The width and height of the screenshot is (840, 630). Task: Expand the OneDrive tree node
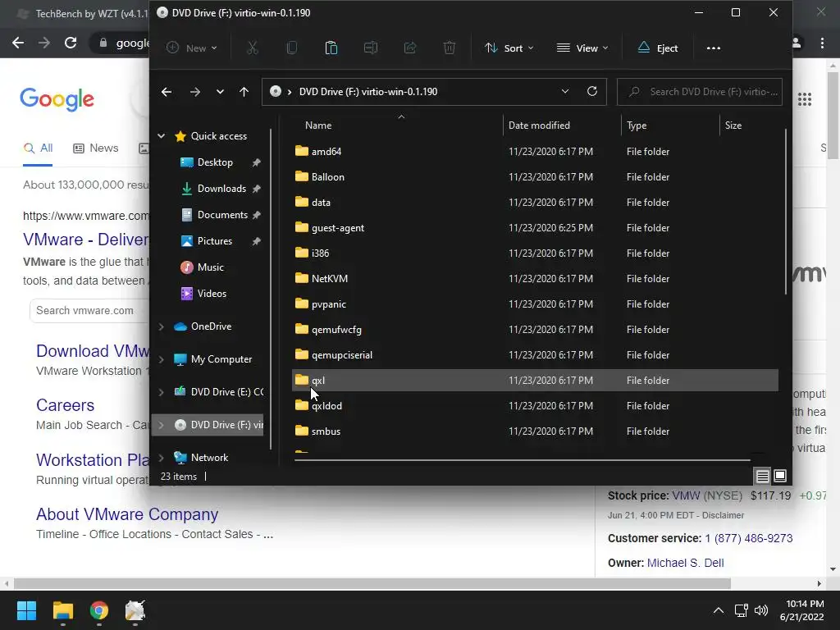click(162, 326)
